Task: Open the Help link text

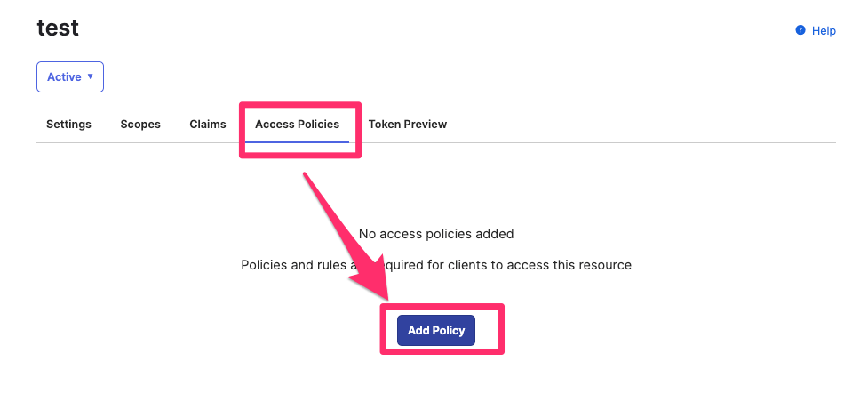Action: click(x=824, y=31)
